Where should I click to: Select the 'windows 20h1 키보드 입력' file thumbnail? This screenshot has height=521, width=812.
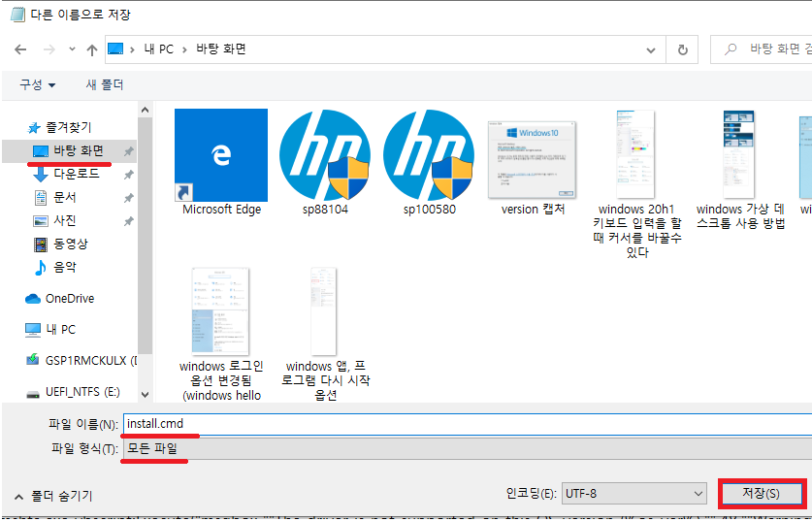(x=635, y=154)
